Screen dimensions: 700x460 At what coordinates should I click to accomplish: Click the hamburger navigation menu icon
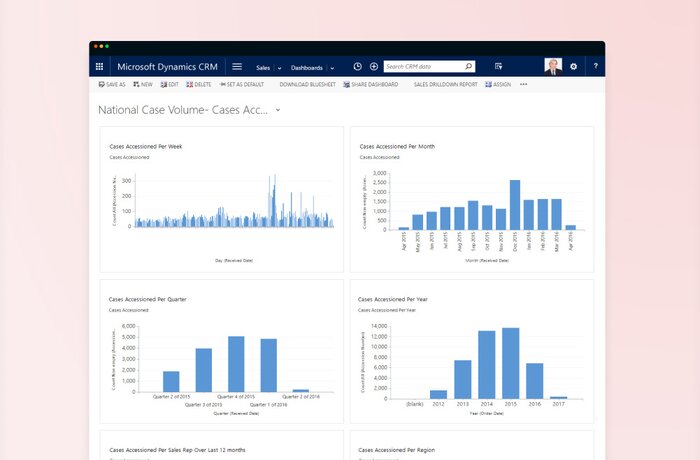(237, 67)
